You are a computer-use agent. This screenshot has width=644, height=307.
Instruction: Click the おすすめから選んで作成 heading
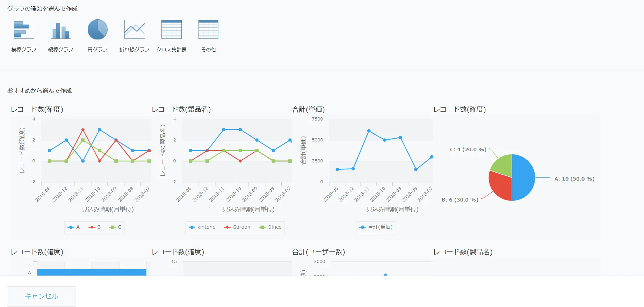point(39,91)
